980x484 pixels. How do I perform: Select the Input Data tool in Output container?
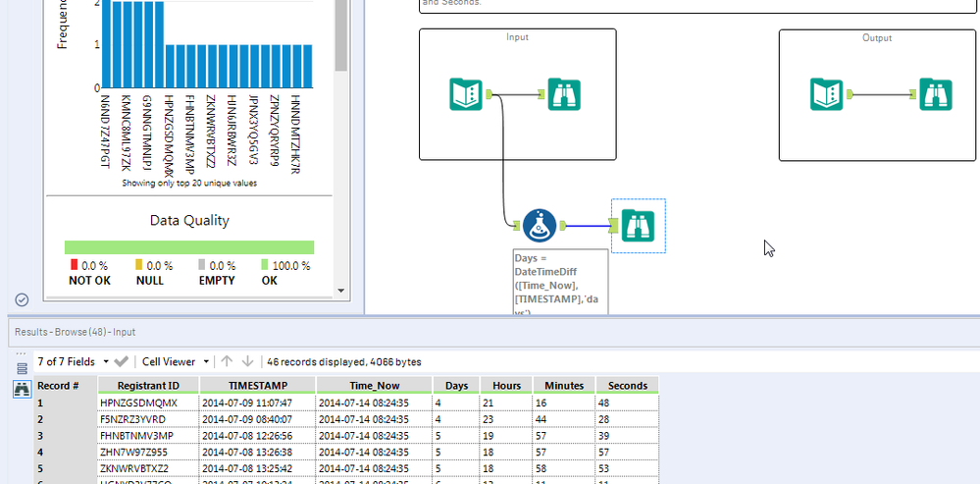pyautogui.click(x=827, y=94)
